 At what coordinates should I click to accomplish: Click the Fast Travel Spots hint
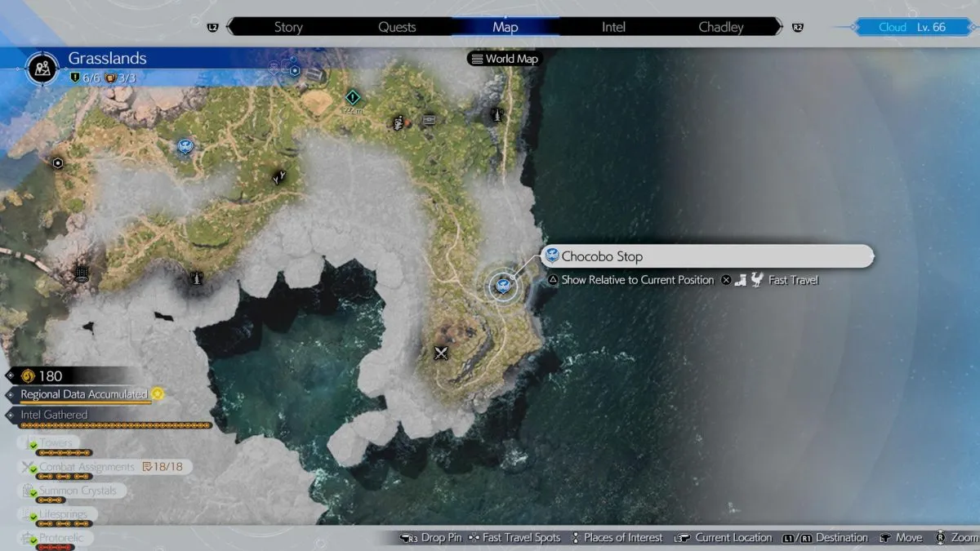(514, 537)
